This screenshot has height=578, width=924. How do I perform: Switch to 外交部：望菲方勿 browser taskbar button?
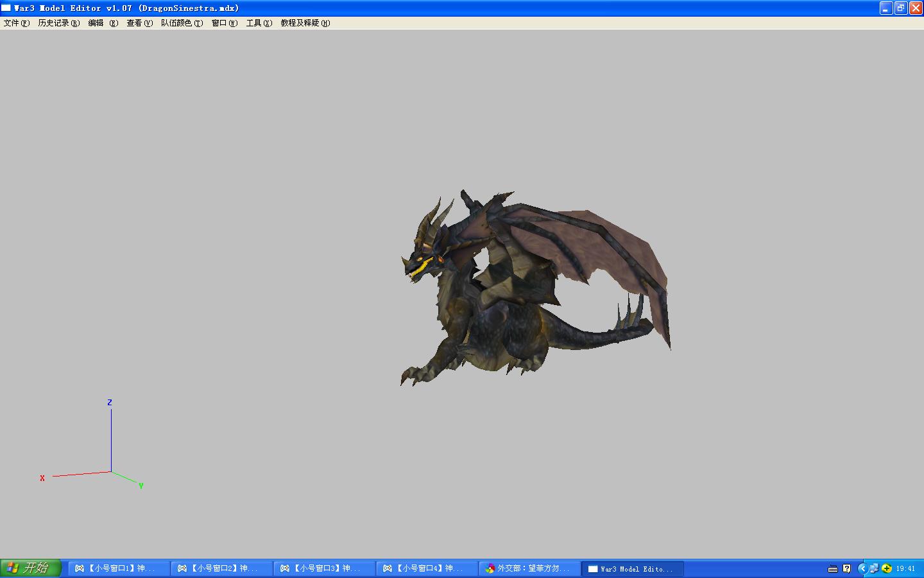(529, 568)
